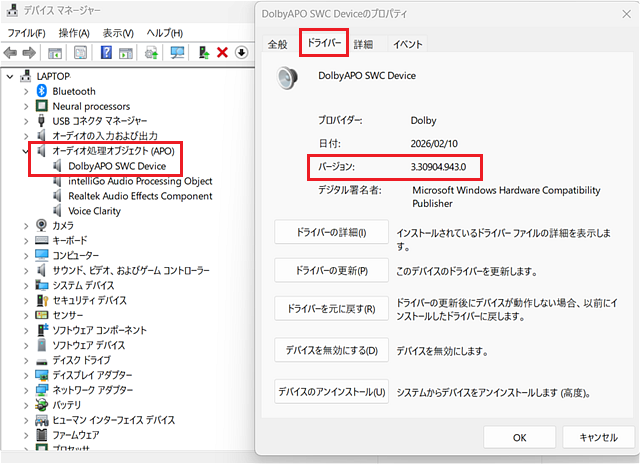Click the ファームウェア chip icon
The height and width of the screenshot is (464, 640).
pyautogui.click(x=42, y=435)
